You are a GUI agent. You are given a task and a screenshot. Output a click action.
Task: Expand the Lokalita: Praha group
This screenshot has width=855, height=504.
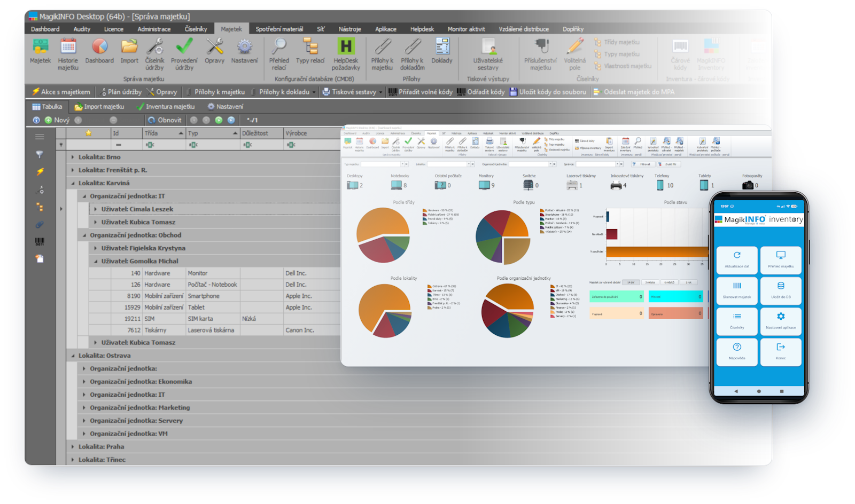[x=73, y=447]
